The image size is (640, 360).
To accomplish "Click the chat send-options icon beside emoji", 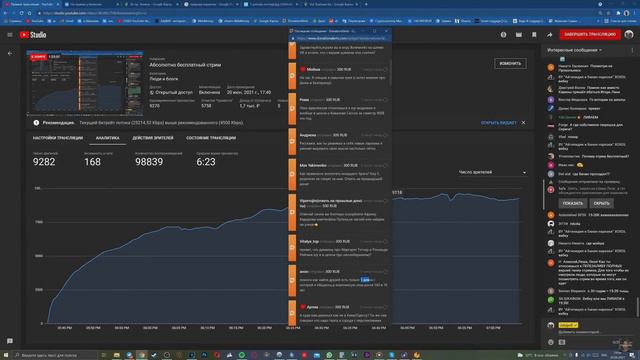I will (562, 342).
